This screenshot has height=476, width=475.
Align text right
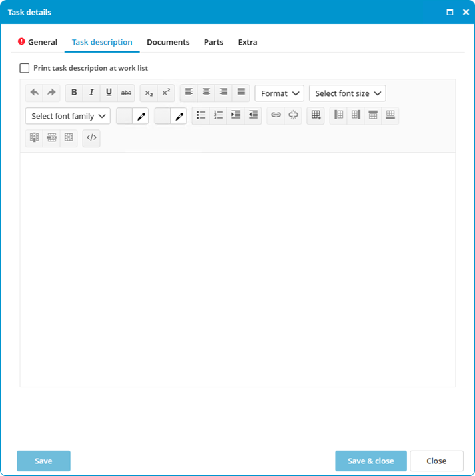223,93
